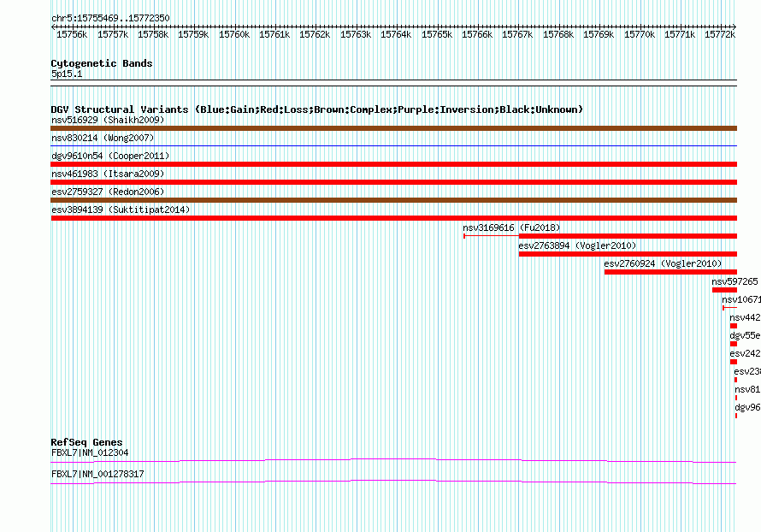Image resolution: width=761 pixels, height=532 pixels.
Task: Click the thin blue line under nsv830214 (Wong2007)
Action: pyautogui.click(x=393, y=145)
